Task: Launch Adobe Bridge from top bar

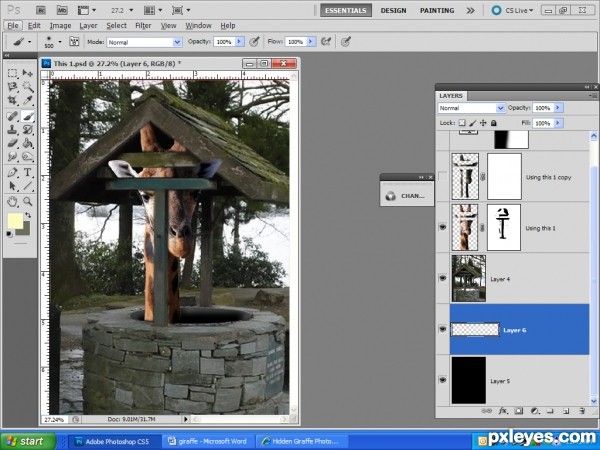Action: coord(41,10)
